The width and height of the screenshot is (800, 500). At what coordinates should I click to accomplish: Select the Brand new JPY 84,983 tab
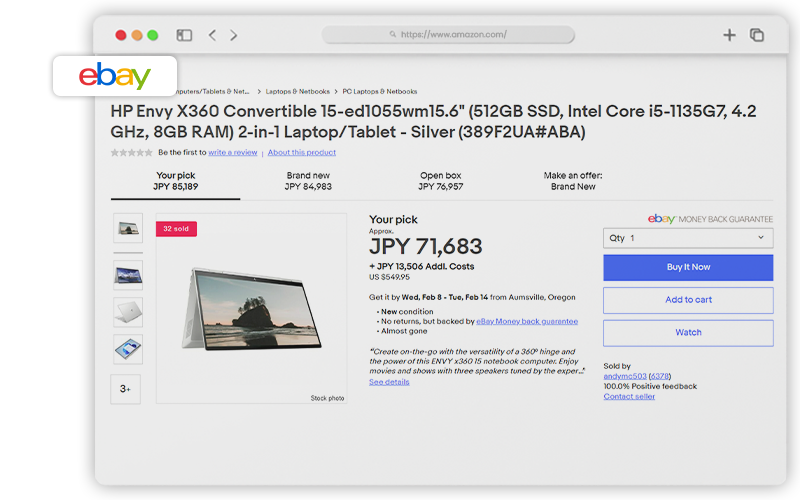pyautogui.click(x=308, y=181)
